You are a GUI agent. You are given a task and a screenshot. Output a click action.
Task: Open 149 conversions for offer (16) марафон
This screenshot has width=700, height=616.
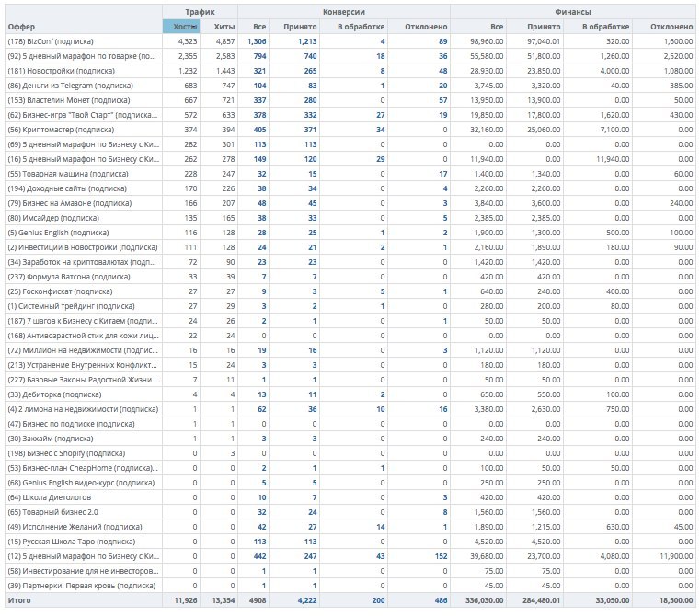(259, 159)
